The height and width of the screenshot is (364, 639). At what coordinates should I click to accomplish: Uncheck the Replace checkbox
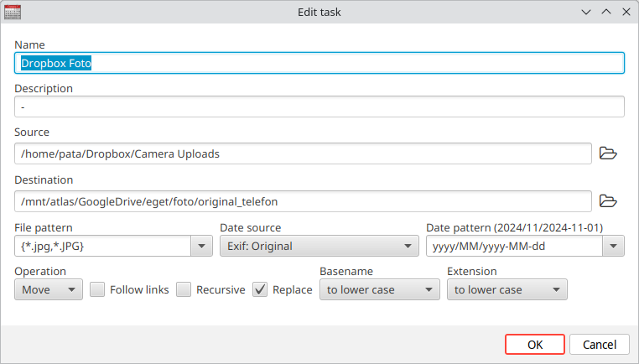point(260,289)
